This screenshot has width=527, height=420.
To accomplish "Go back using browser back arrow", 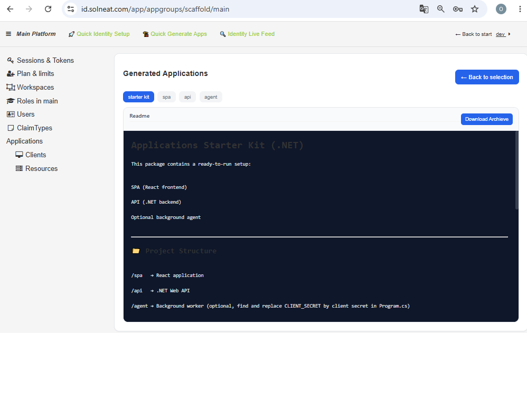I will coord(10,9).
